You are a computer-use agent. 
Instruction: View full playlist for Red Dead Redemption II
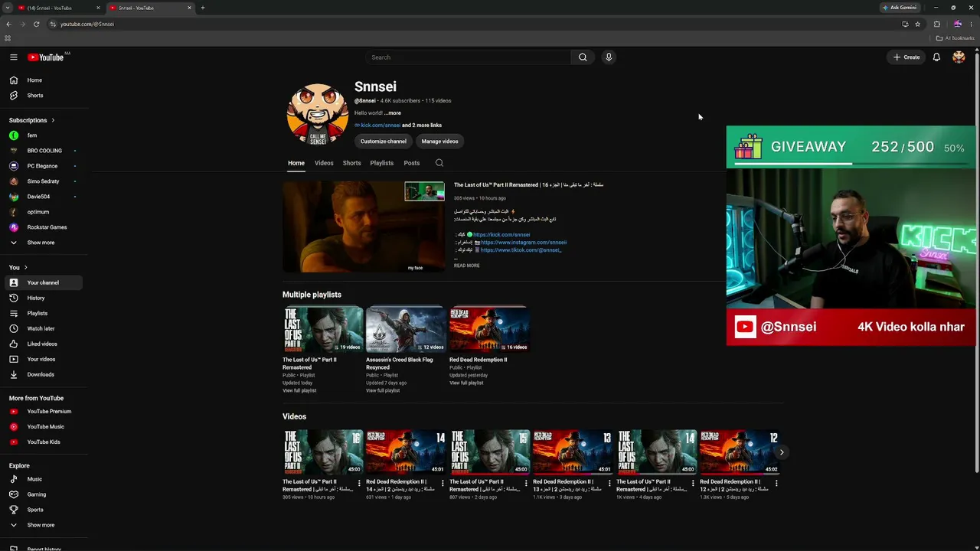click(x=466, y=383)
